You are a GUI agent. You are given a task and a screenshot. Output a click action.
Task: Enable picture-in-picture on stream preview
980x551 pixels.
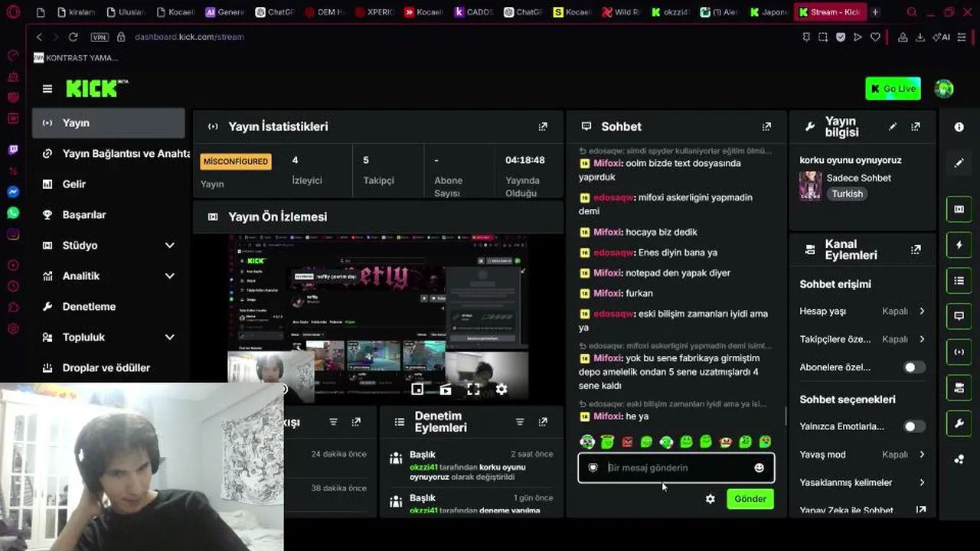click(417, 390)
